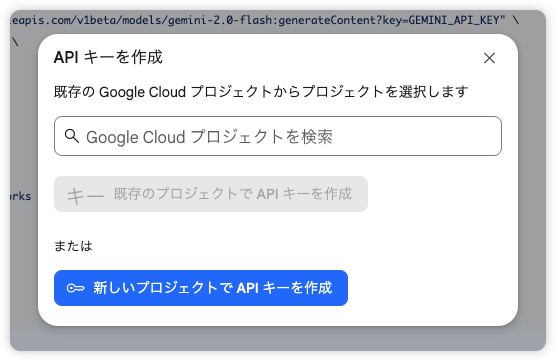Image resolution: width=556 pixels, height=361 pixels.
Task: Click the backslash on the second code line
Action: (15, 42)
